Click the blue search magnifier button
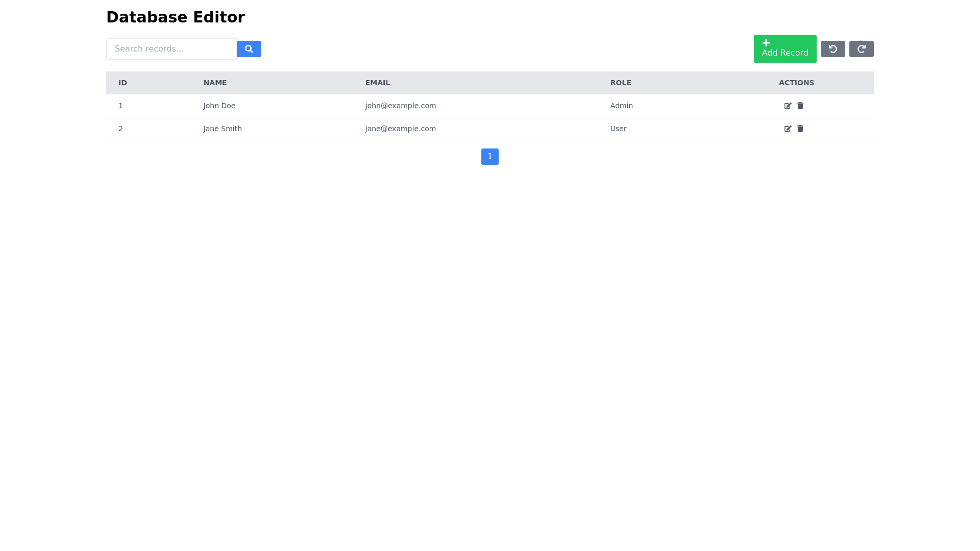This screenshot has width=980, height=551. coord(249,49)
